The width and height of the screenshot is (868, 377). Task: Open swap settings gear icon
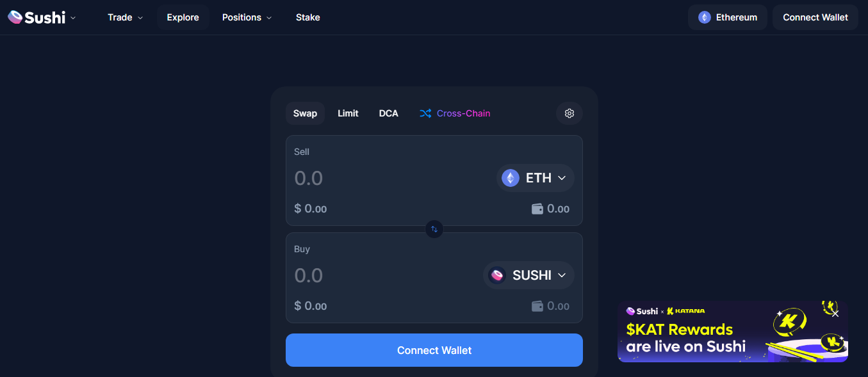(569, 113)
